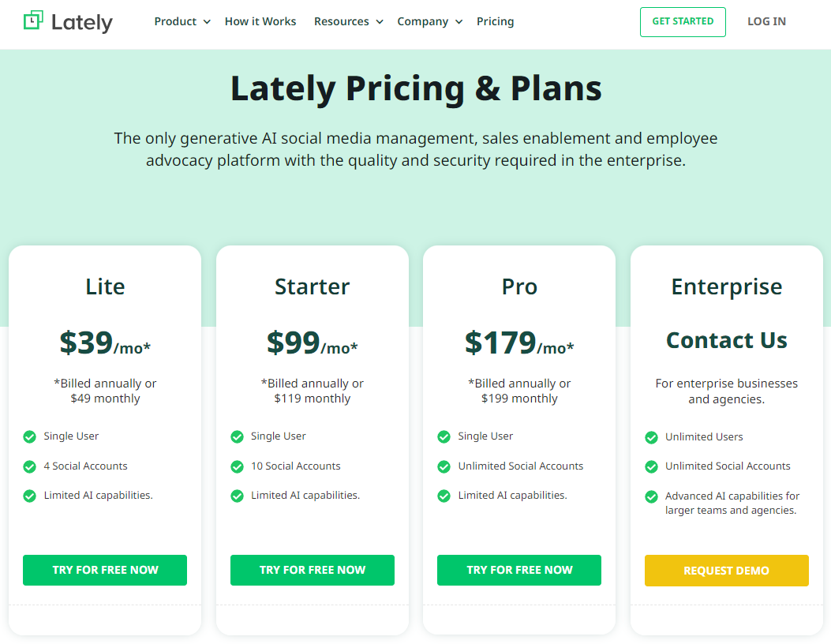Expand the Product dropdown menu
Viewport: 831px width, 644px height.
tap(182, 21)
